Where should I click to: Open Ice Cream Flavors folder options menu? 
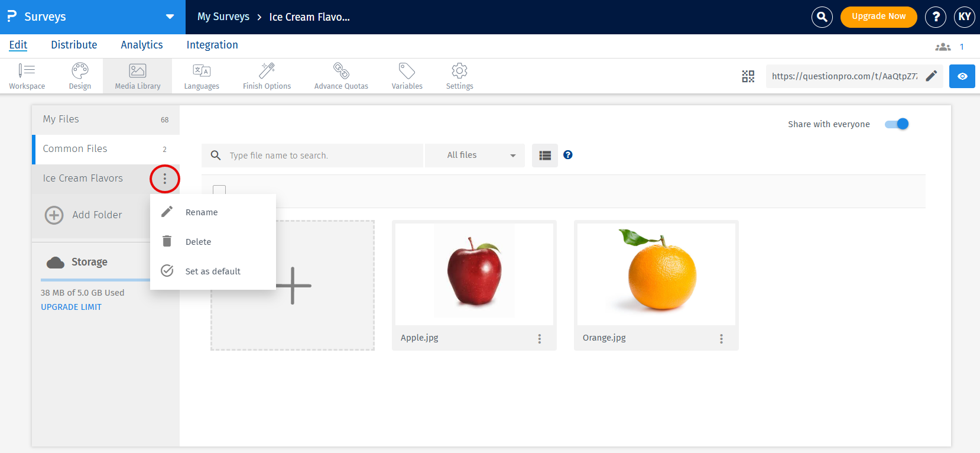pyautogui.click(x=165, y=179)
